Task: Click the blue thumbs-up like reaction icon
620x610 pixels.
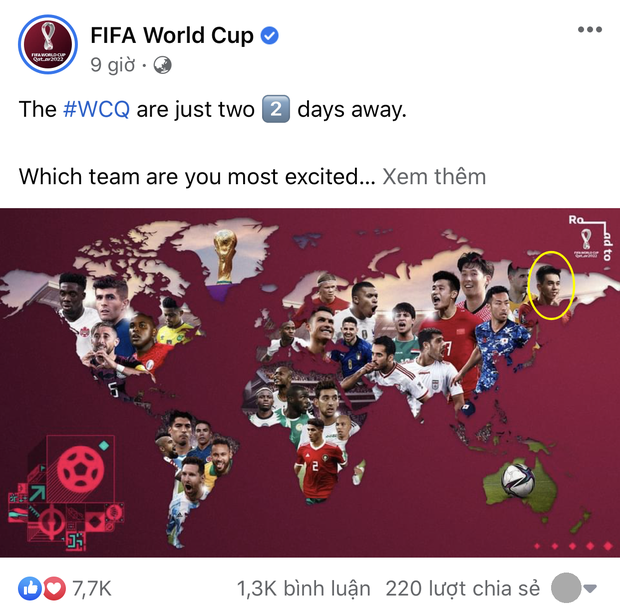Action: point(30,588)
